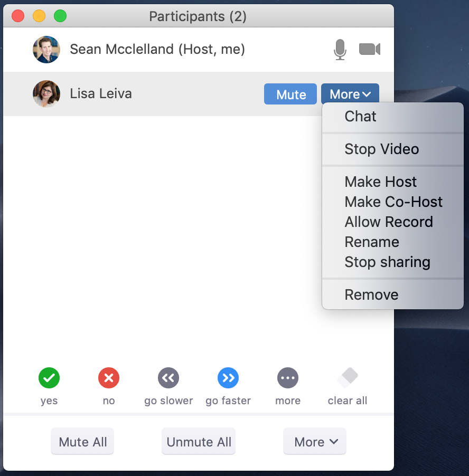Toggle Sean Mcclelland's video camera icon

click(x=370, y=50)
